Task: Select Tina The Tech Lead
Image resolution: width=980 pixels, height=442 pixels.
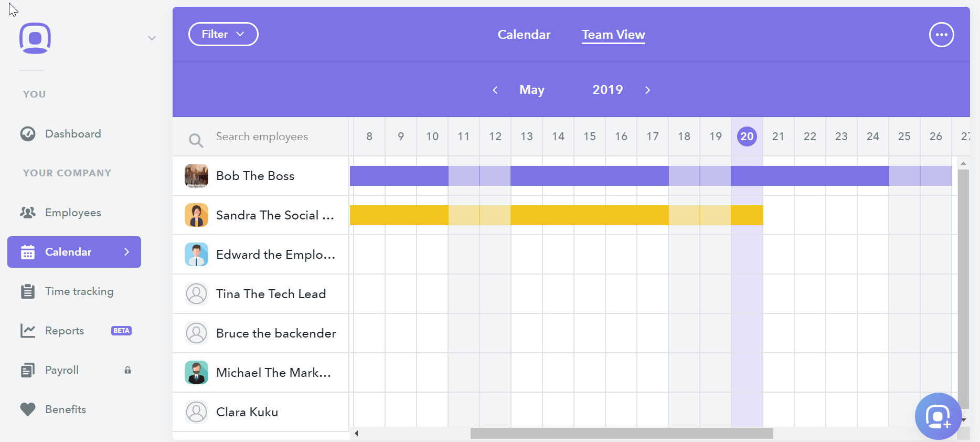Action: pyautogui.click(x=261, y=294)
